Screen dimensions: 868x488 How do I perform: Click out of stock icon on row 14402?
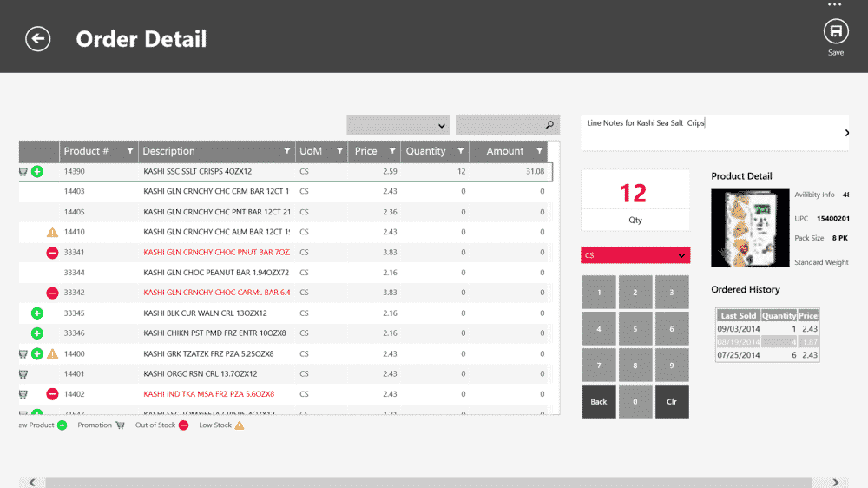click(x=52, y=394)
